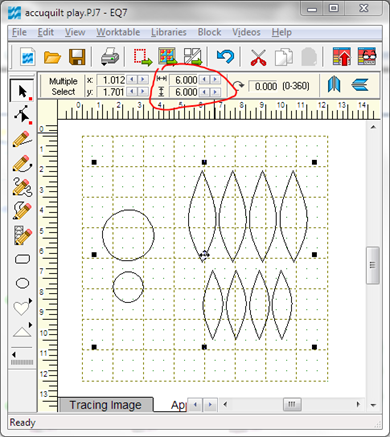The image size is (390, 437).
Task: Click the vertical scrollbar up arrow
Action: (x=373, y=127)
